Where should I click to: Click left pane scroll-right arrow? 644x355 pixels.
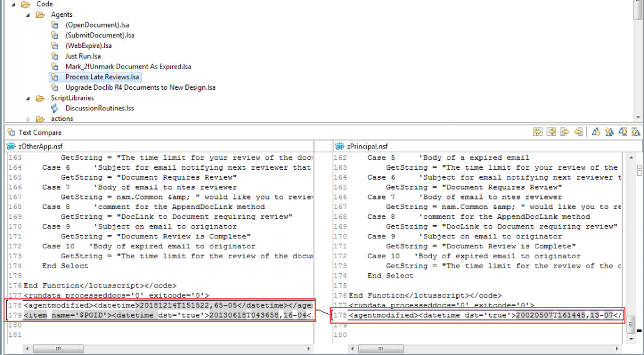coord(310,349)
